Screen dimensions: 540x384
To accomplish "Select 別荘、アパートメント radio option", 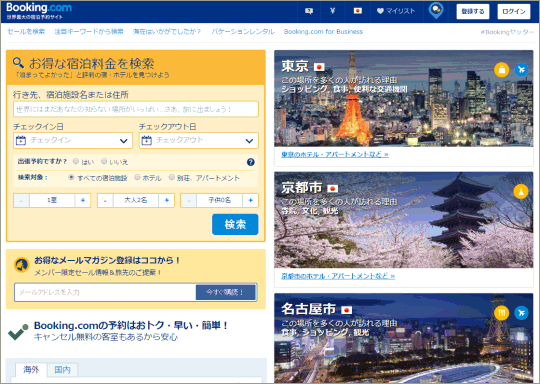I will point(172,177).
